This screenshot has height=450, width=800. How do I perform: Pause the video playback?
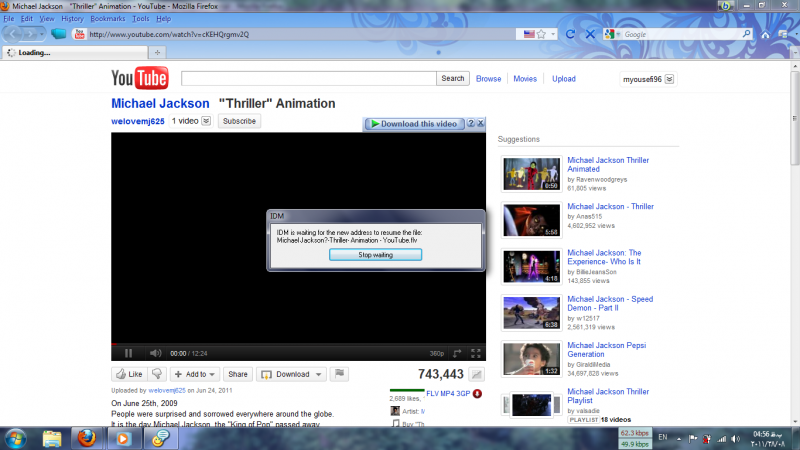click(x=128, y=353)
